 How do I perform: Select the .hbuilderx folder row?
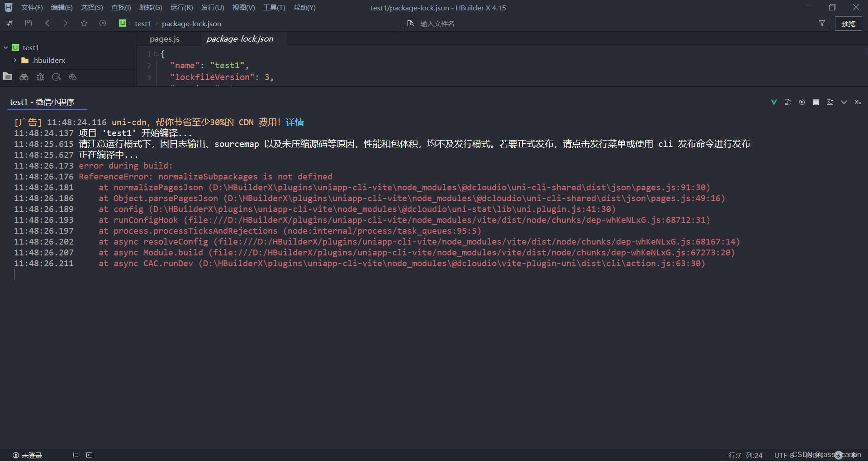[68, 60]
